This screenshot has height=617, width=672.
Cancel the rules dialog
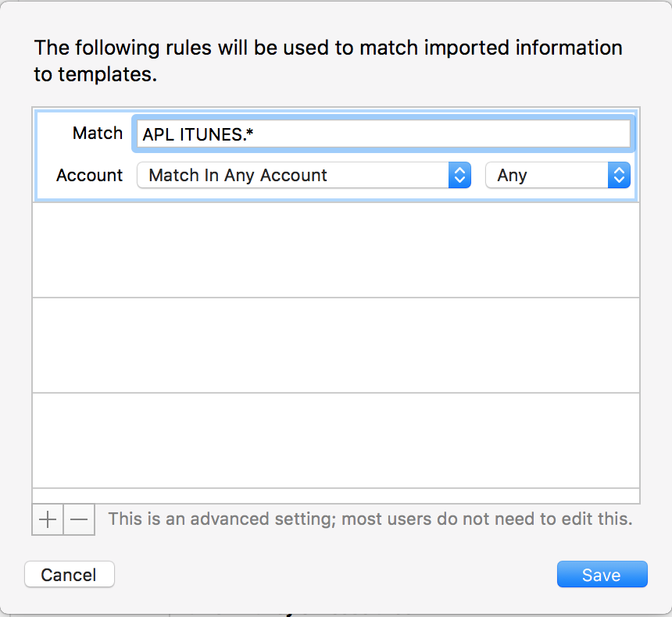pos(70,574)
